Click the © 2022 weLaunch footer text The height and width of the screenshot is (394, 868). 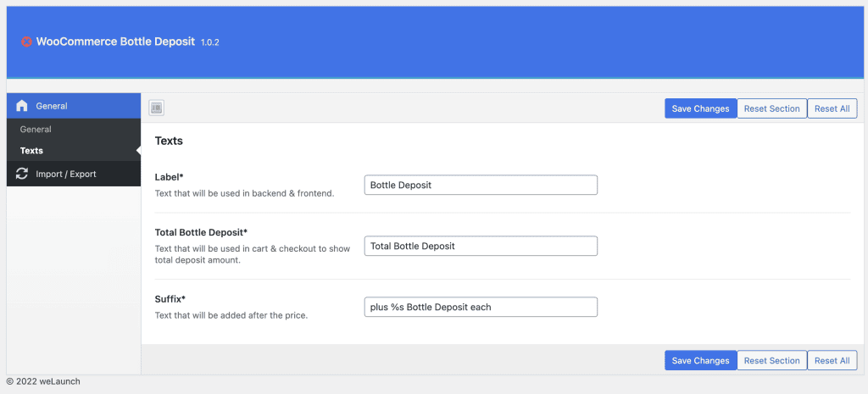43,381
